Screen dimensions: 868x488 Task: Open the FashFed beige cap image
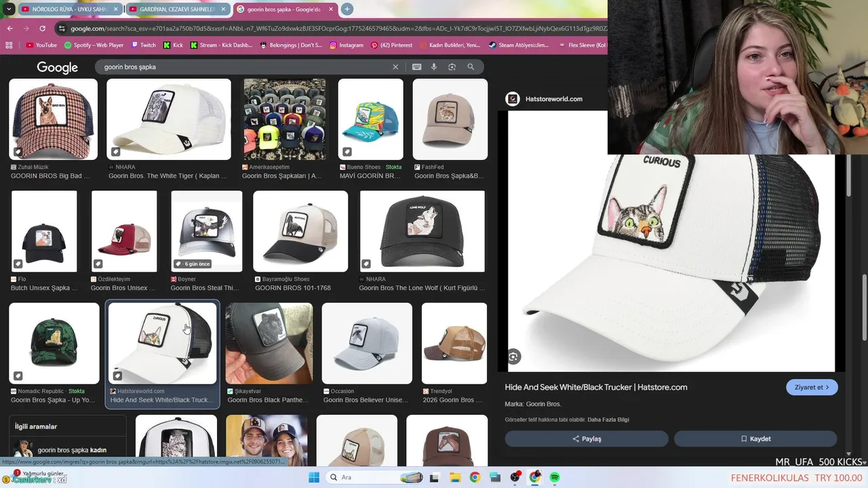click(450, 119)
